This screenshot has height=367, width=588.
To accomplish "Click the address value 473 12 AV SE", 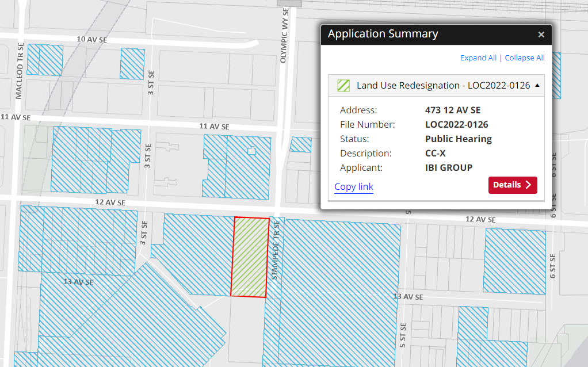I will coord(452,110).
